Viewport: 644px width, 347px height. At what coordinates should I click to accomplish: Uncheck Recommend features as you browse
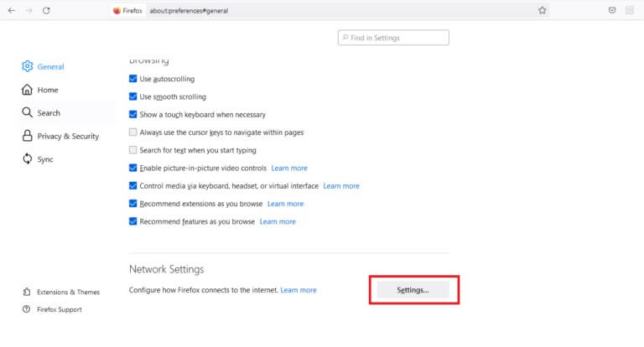132,221
